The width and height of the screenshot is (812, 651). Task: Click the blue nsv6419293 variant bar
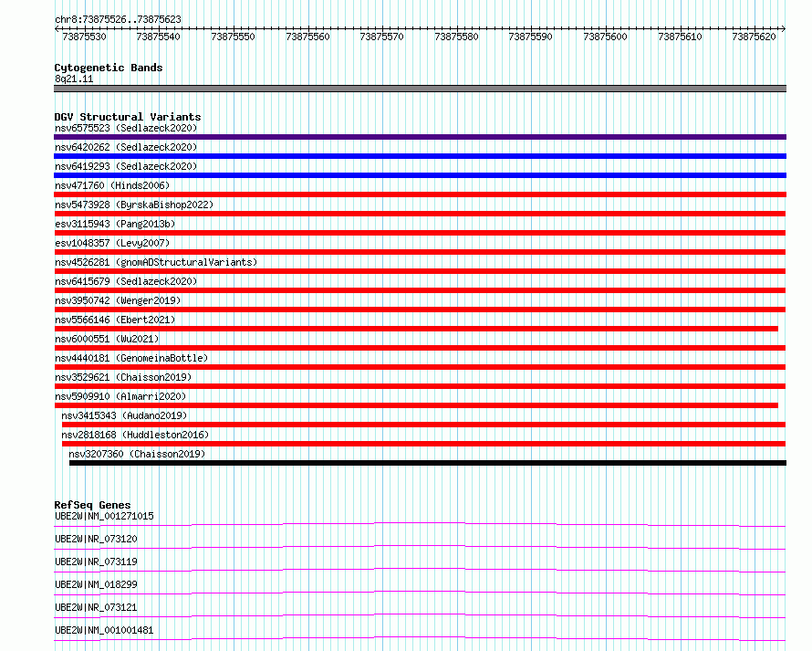pyautogui.click(x=420, y=175)
